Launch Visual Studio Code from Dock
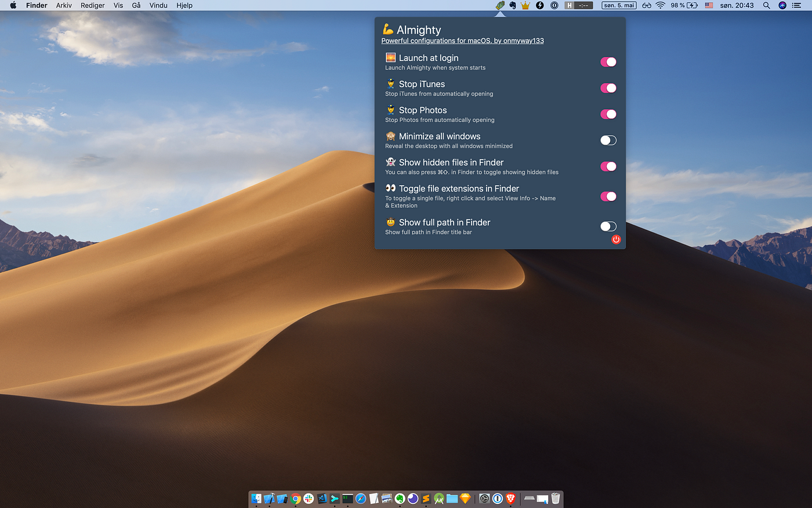 tap(322, 498)
